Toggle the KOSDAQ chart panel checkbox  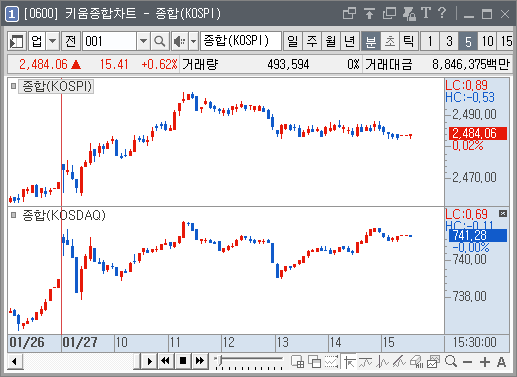click(13, 215)
